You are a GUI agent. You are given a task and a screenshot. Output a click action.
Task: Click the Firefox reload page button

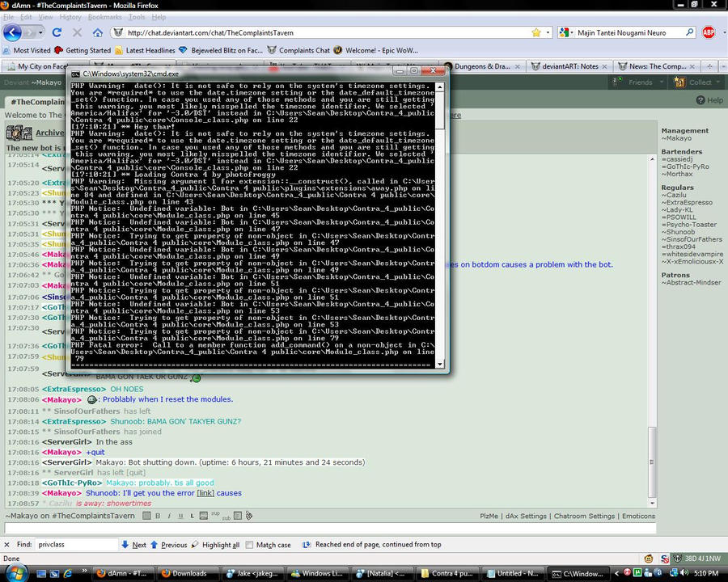(57, 32)
